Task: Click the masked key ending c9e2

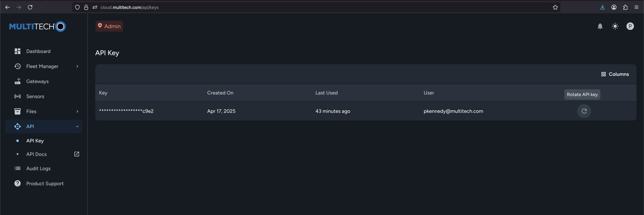Action: [x=126, y=111]
